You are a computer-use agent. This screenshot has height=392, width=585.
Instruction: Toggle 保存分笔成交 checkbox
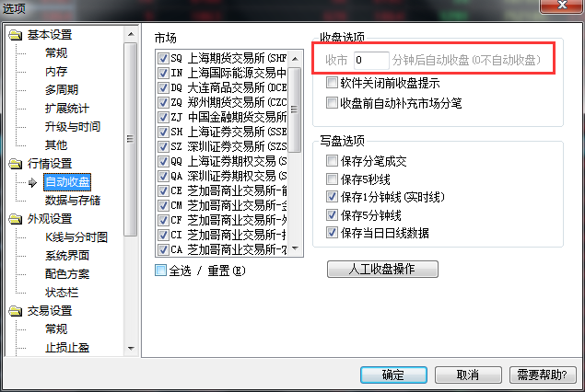(332, 161)
